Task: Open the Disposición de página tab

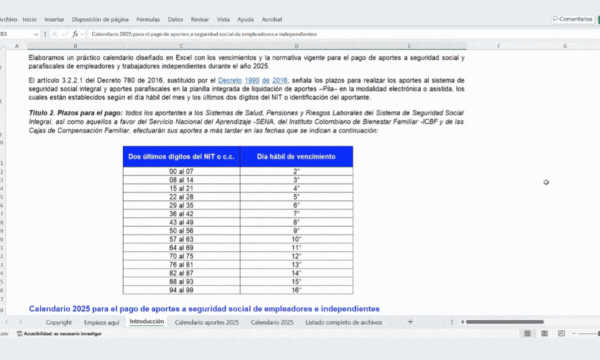Action: (x=100, y=19)
